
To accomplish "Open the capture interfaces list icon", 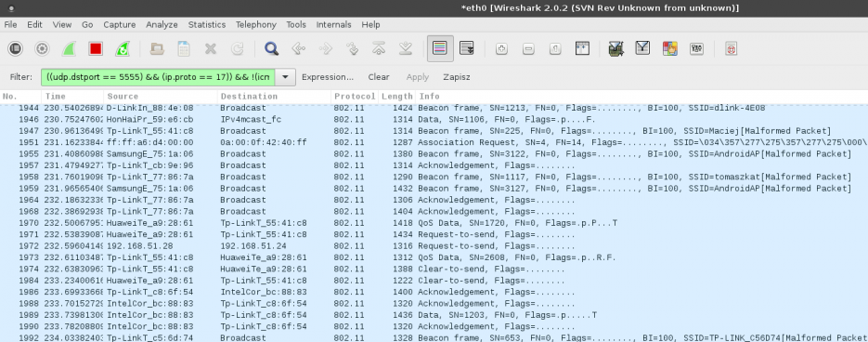I will [16, 48].
